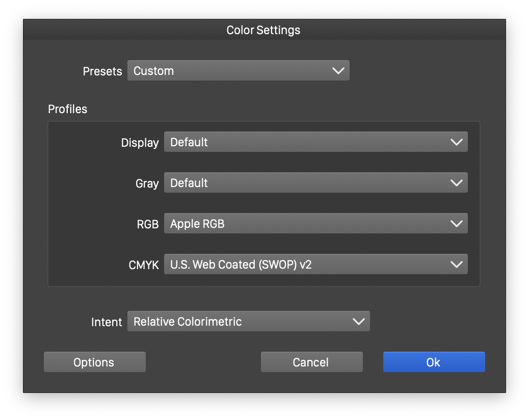The image size is (529, 420).
Task: Click the chevron on the CMYK profile dropdown
Action: point(457,264)
